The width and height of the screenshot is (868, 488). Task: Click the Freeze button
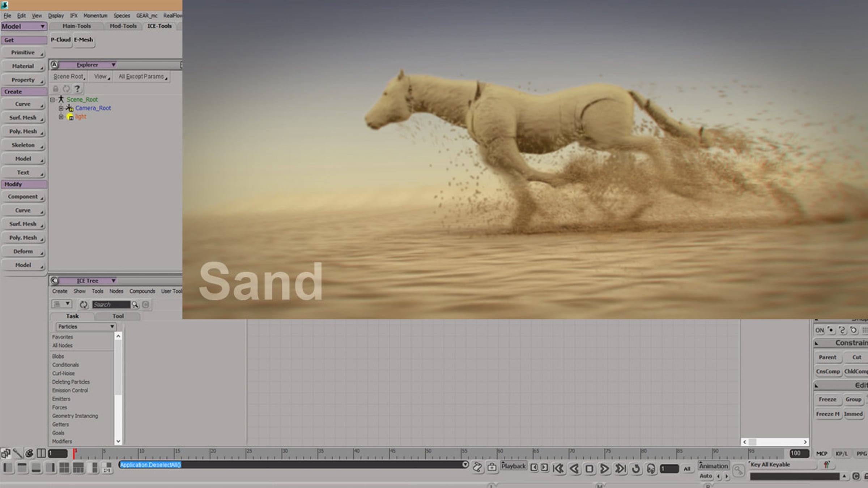click(x=827, y=399)
